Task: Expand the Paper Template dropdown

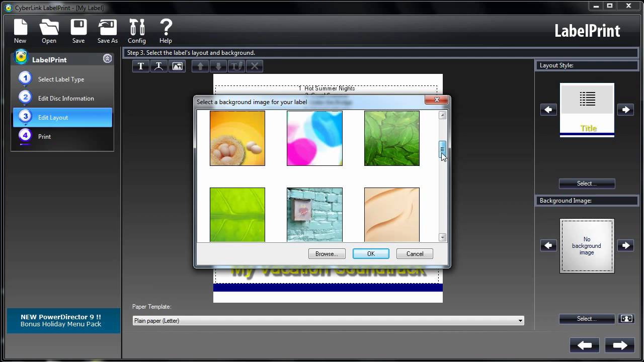Action: [328, 320]
